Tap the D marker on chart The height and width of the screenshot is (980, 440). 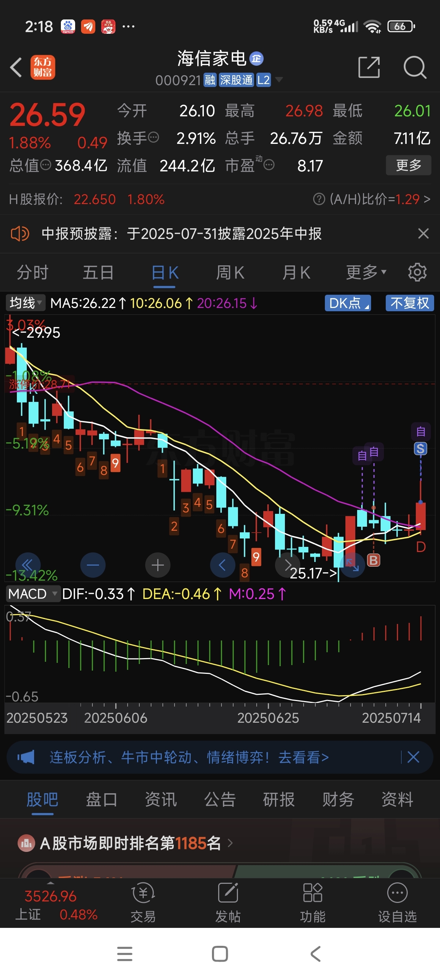[421, 547]
